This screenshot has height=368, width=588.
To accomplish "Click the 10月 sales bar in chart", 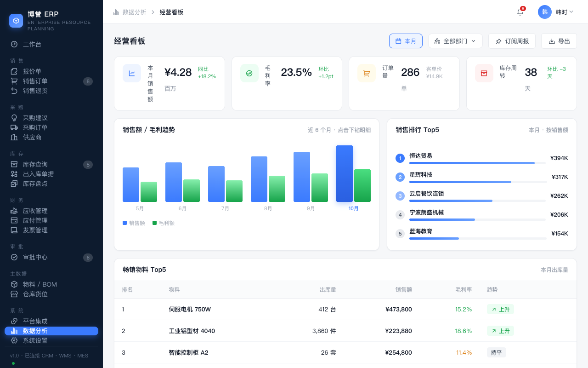I will pyautogui.click(x=345, y=174).
